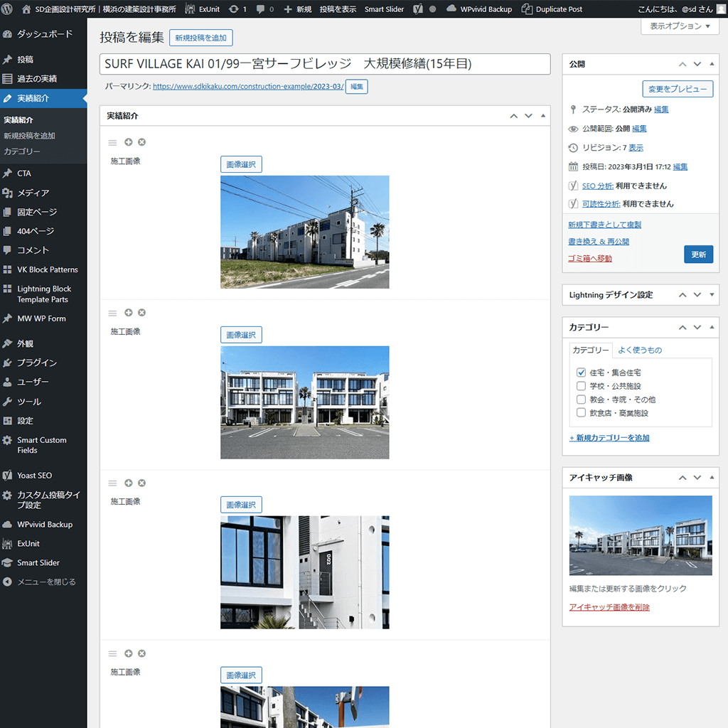Check the 飲食店・商業施設 category

pos(581,412)
